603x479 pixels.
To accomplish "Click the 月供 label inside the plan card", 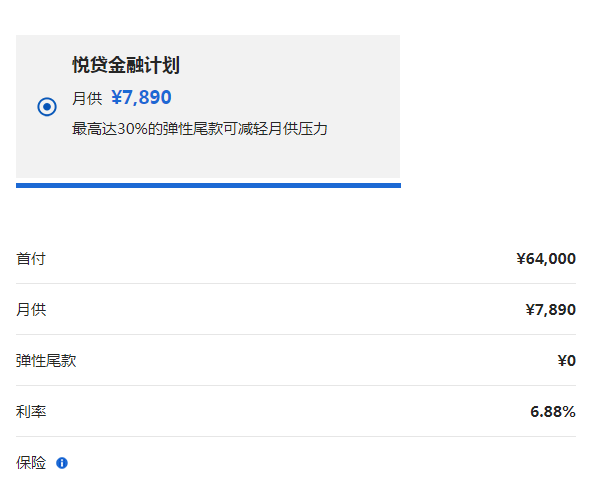I will point(87,98).
